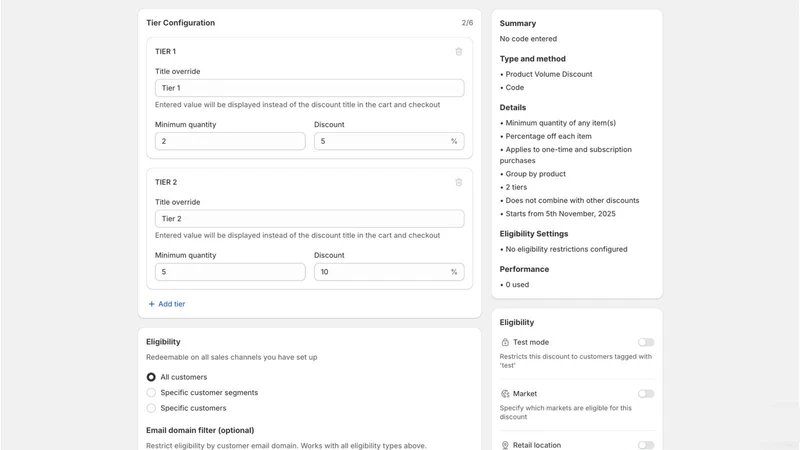800x450 pixels.
Task: Edit the Tier 1 title override field
Action: [x=310, y=88]
